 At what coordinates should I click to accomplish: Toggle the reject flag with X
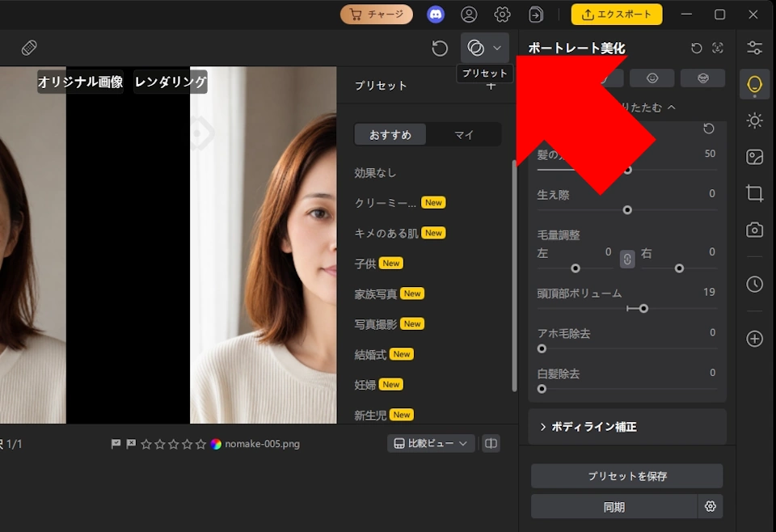pos(131,444)
